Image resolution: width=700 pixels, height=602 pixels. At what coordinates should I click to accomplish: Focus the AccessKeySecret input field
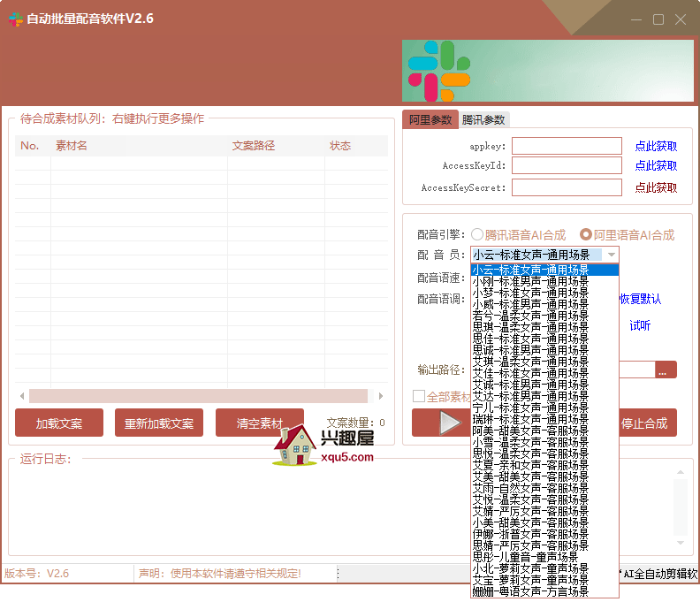pyautogui.click(x=567, y=187)
